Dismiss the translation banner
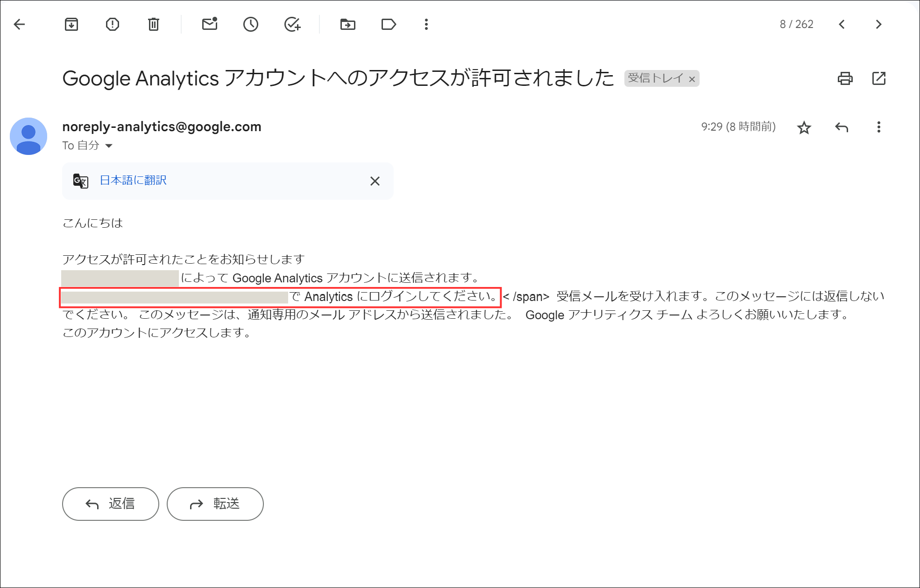Viewport: 920px width, 588px height. pyautogui.click(x=375, y=181)
